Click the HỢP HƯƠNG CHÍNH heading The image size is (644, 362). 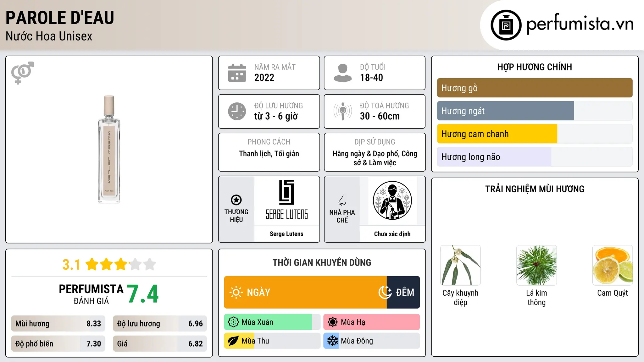(535, 67)
